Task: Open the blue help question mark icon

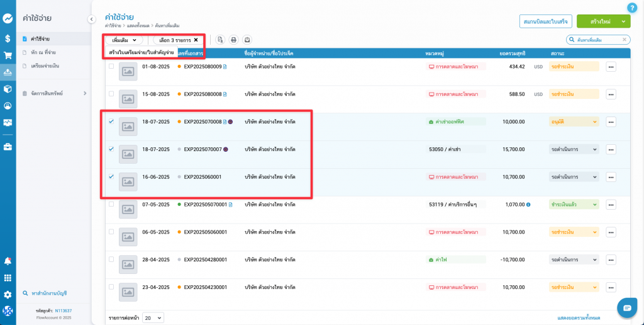Action: 632,8
